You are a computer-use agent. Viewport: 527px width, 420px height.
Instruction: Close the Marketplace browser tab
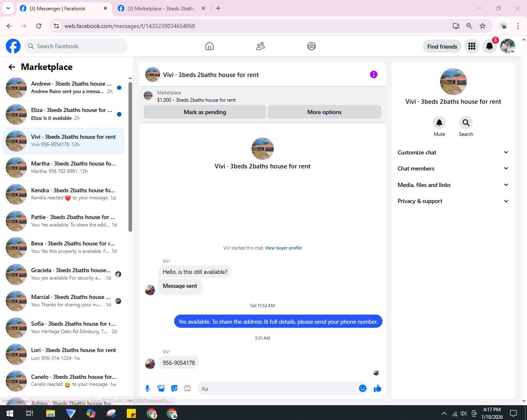(x=203, y=8)
